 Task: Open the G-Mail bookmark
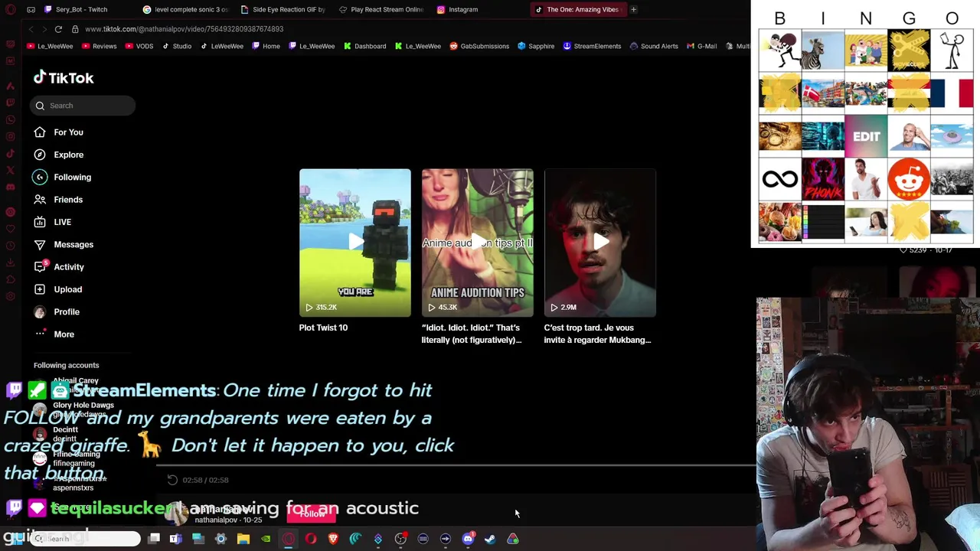tap(701, 46)
